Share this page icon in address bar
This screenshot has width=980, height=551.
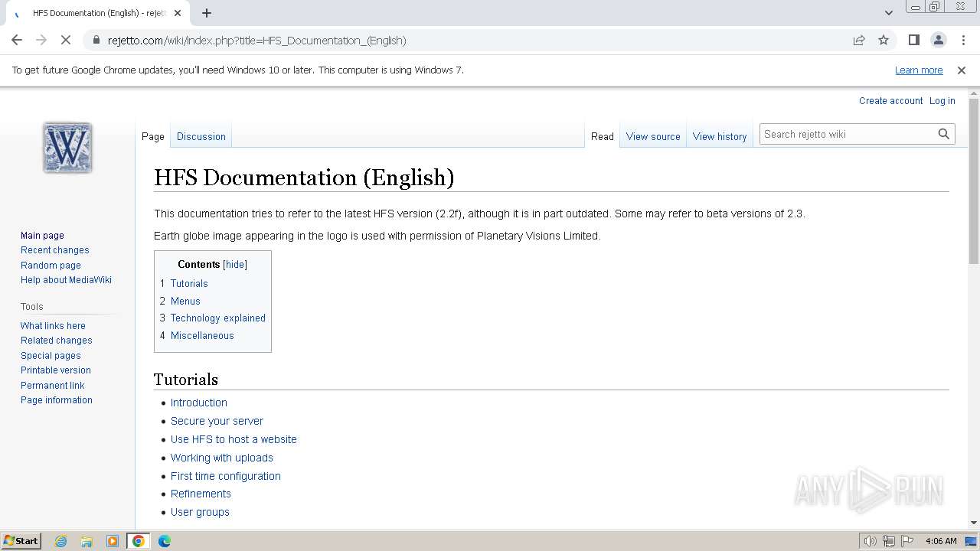click(859, 40)
